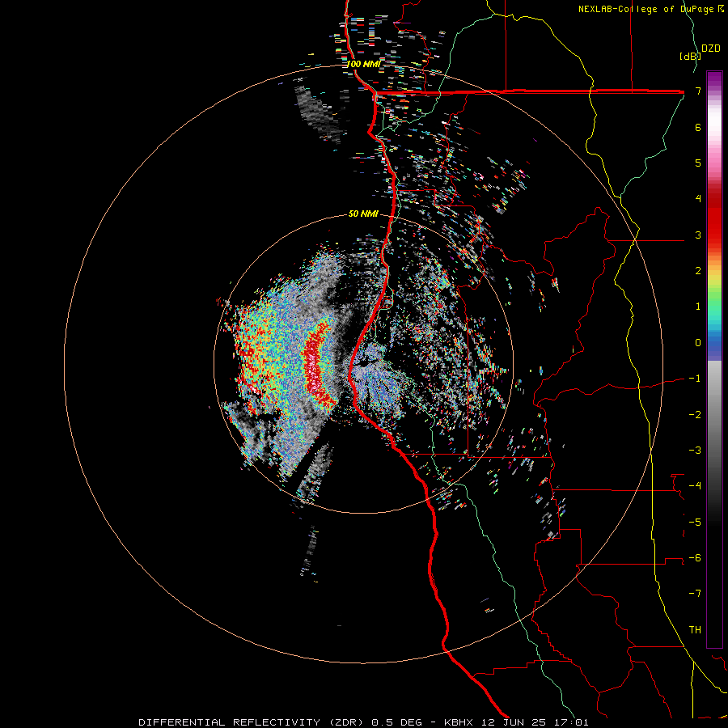Click the -1 dB scale label
The width and height of the screenshot is (728, 728).
tap(695, 379)
